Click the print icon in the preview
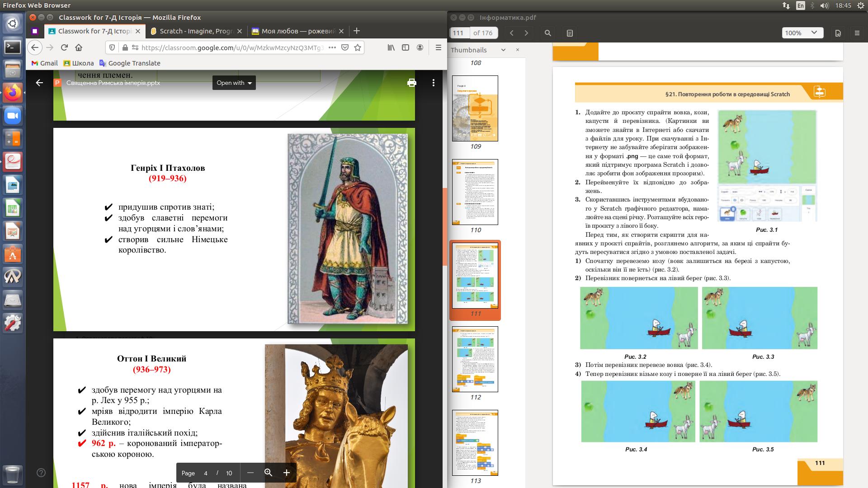This screenshot has height=488, width=868. [411, 83]
